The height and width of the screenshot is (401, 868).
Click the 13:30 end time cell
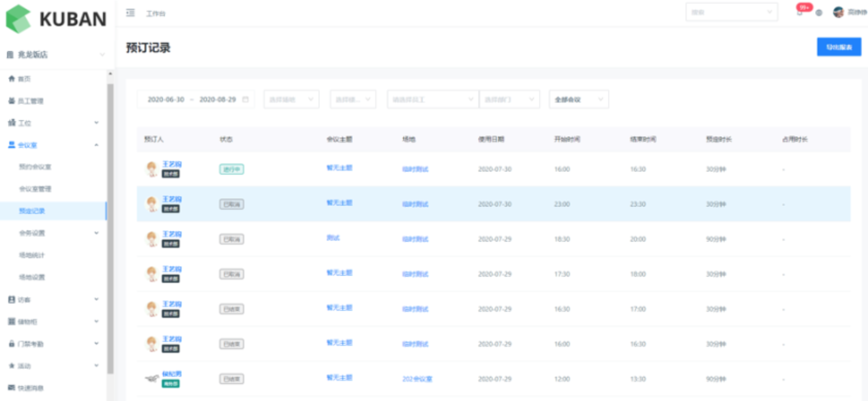pos(638,379)
